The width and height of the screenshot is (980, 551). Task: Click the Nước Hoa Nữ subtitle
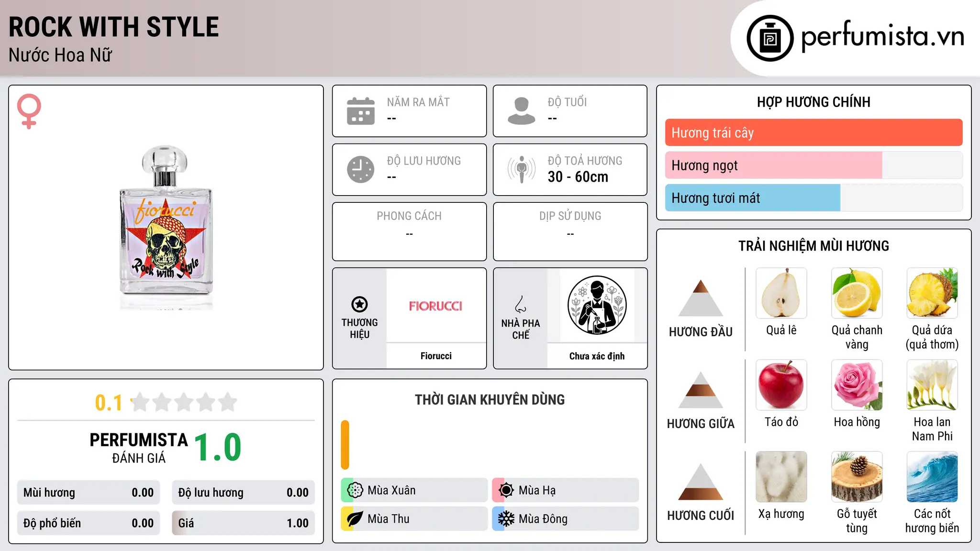click(x=60, y=55)
